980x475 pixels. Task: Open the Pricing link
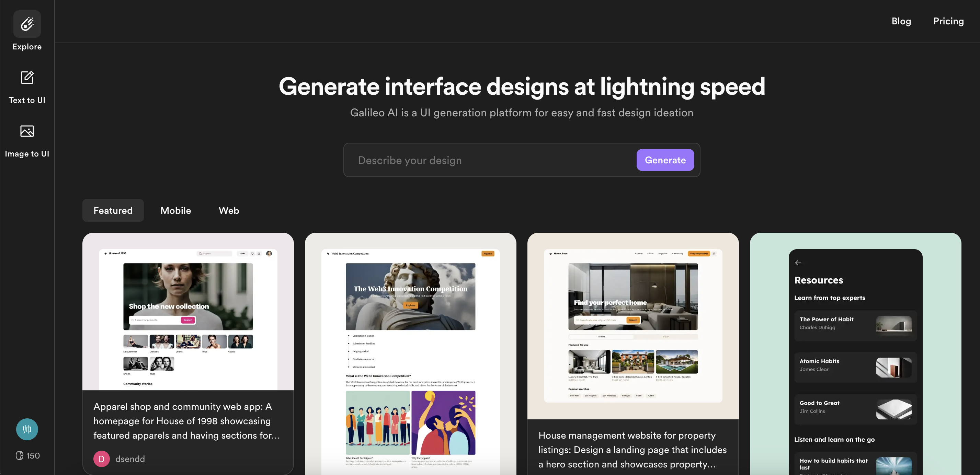point(948,21)
